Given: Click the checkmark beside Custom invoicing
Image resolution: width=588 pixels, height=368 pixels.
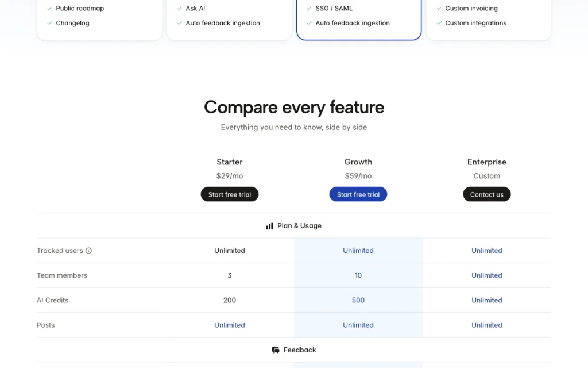Looking at the screenshot, I should click(439, 8).
